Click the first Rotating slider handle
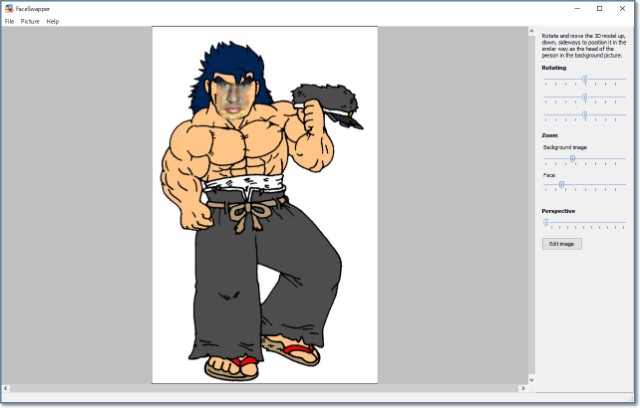 point(584,79)
